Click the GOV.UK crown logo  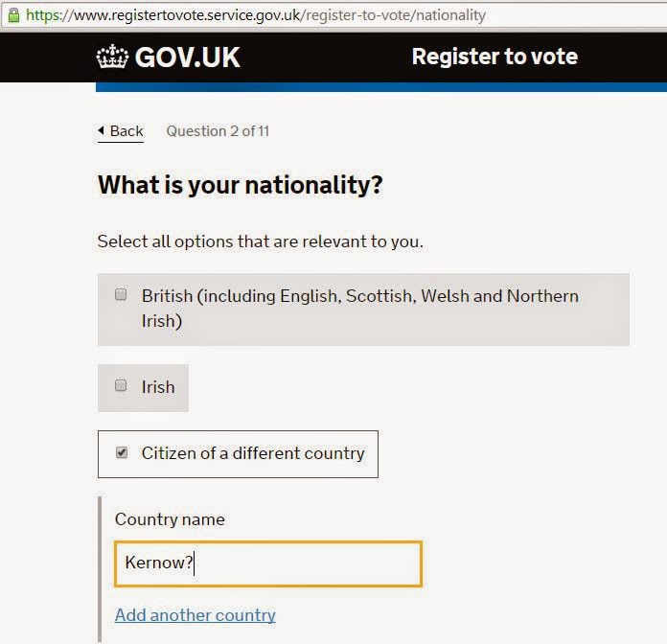click(x=112, y=57)
